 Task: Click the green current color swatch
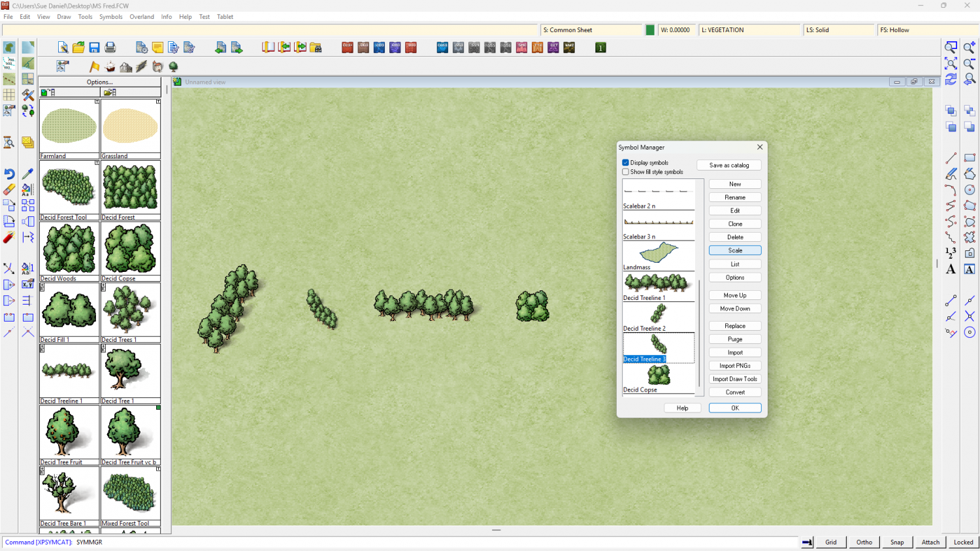click(x=650, y=30)
